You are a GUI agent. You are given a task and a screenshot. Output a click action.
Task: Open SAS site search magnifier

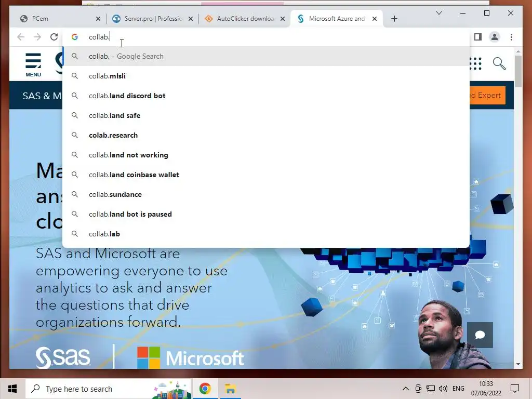[x=499, y=63]
